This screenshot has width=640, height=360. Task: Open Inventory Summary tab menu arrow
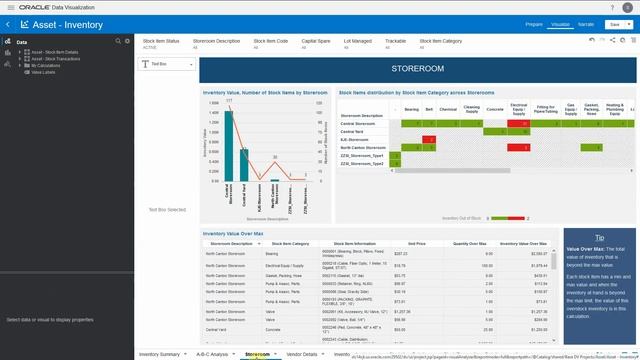tap(185, 354)
